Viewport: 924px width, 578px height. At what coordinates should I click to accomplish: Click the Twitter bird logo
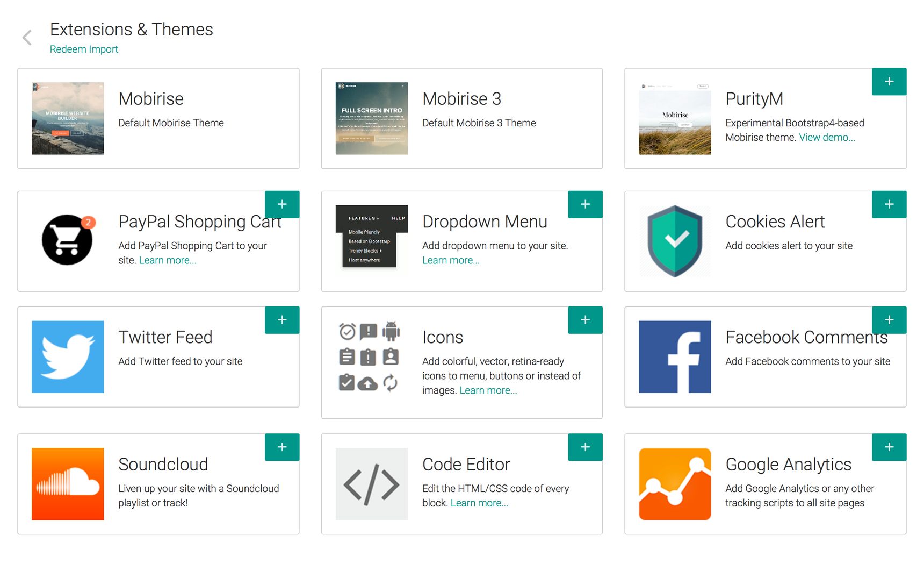point(68,357)
